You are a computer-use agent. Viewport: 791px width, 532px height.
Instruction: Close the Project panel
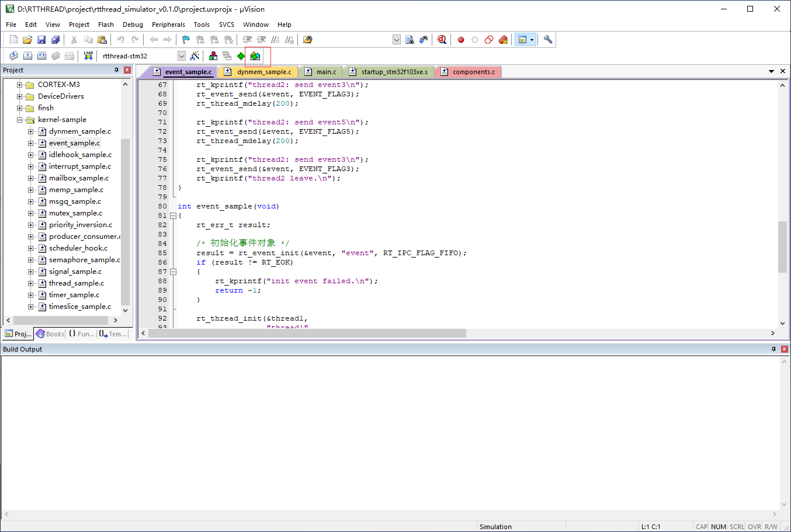(127, 70)
